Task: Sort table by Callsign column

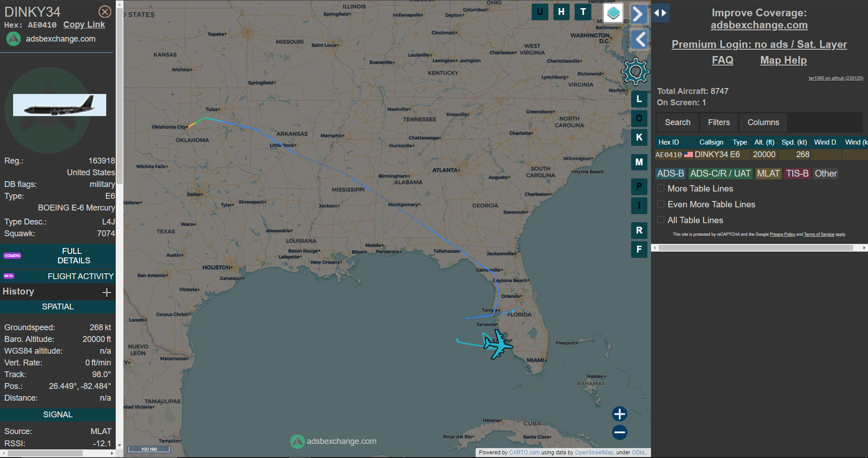Action: 711,142
